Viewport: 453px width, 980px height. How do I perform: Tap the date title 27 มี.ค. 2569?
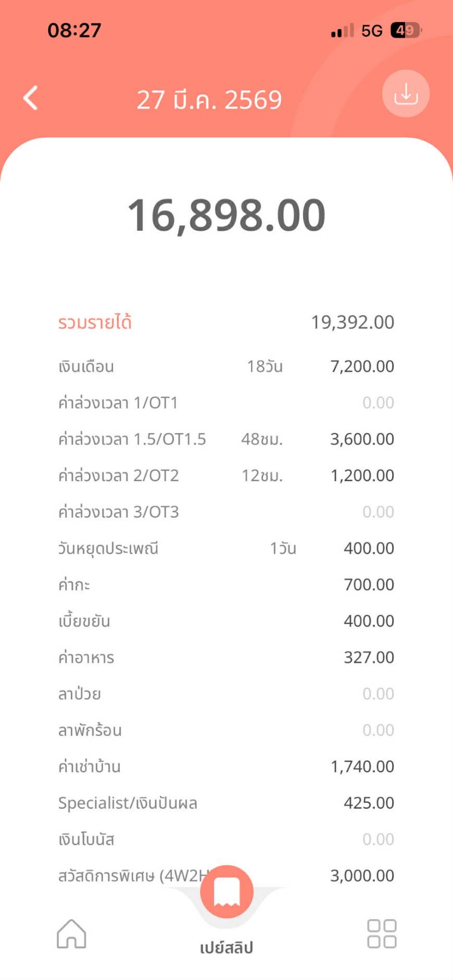[209, 99]
